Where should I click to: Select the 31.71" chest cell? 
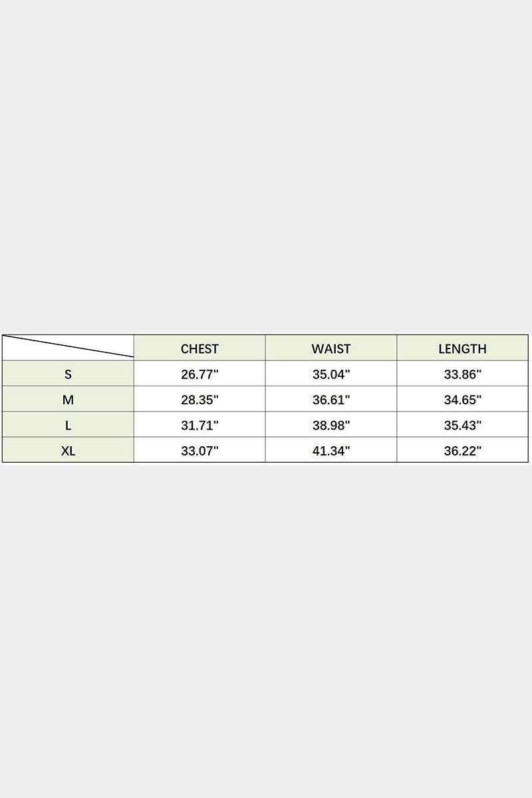click(199, 425)
